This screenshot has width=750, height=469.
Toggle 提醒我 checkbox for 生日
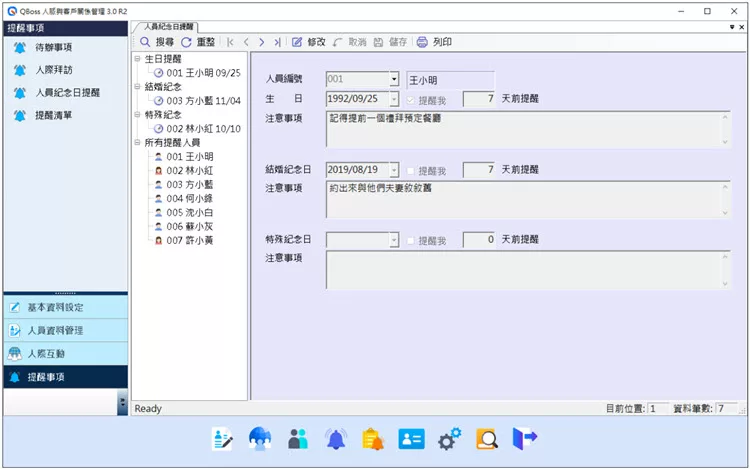tap(411, 99)
